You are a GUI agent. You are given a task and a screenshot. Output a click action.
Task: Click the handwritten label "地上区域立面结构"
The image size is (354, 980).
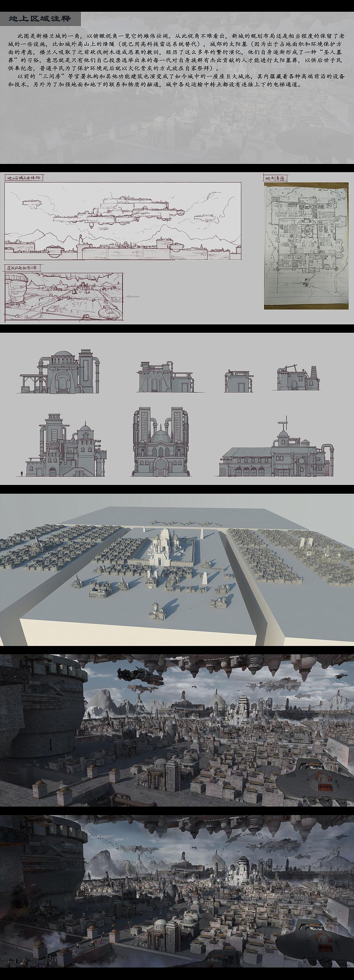pyautogui.click(x=24, y=178)
